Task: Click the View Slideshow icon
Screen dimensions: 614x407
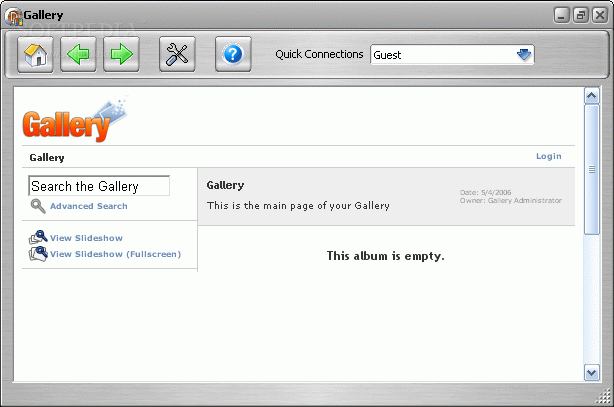Action: [38, 237]
